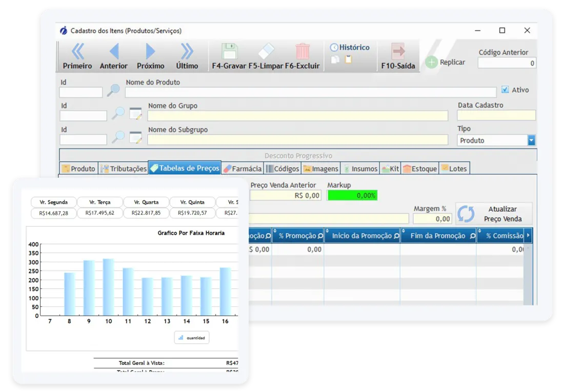Save with the F4-Gravar floppy icon
This screenshot has width=564, height=392.
point(229,51)
